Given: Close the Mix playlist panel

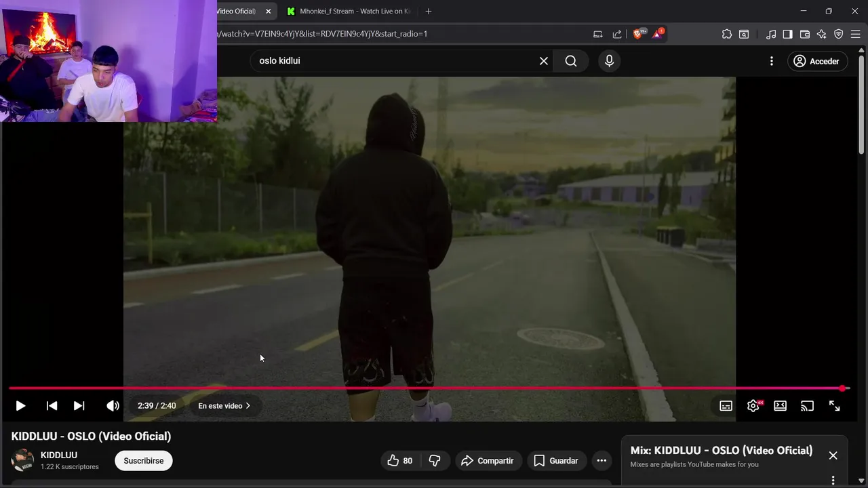Looking at the screenshot, I should (833, 455).
